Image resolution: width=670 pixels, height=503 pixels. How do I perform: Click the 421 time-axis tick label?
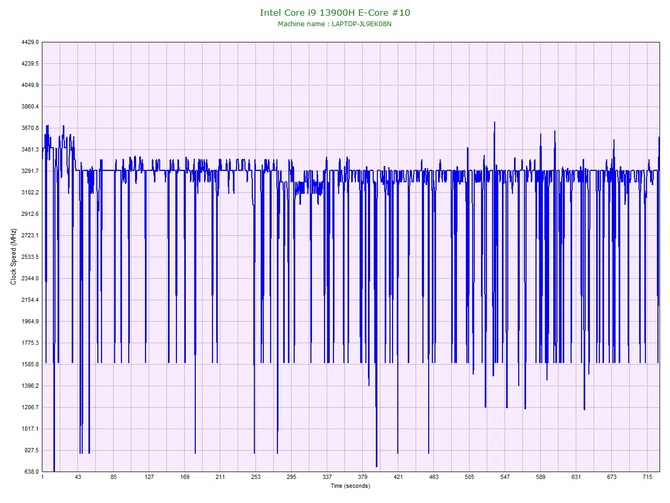click(398, 477)
